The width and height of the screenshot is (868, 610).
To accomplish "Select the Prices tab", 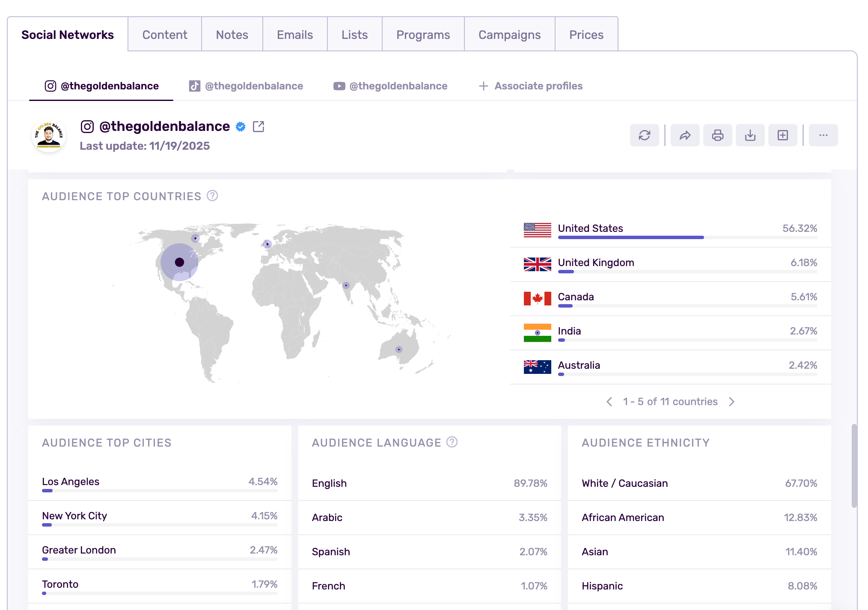I will [x=586, y=35].
